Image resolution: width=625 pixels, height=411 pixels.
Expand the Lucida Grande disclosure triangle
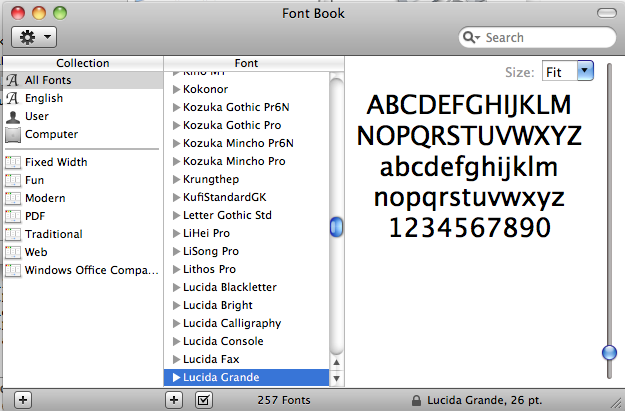(176, 378)
